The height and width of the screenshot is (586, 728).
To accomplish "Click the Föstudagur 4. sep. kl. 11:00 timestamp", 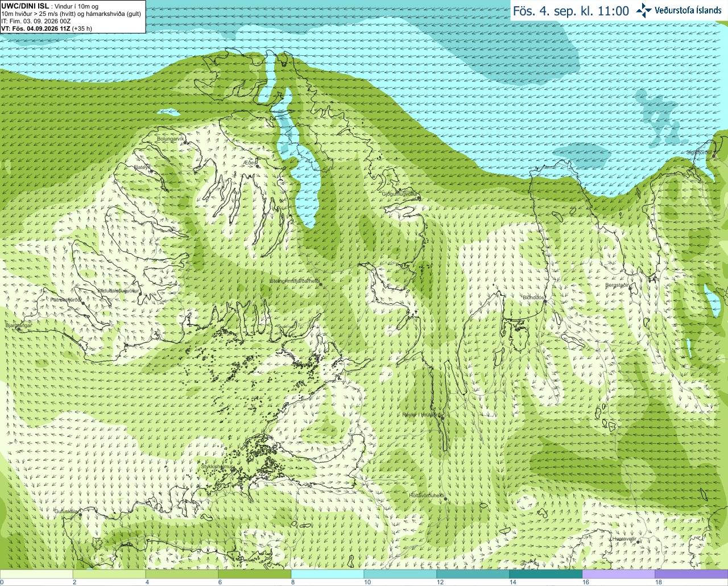I will 571,11.
